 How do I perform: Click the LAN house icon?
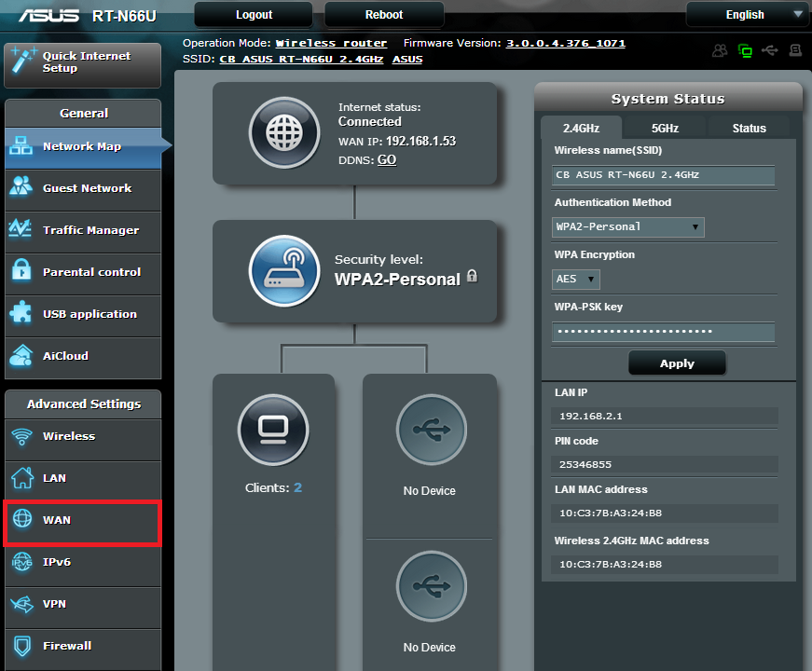tap(22, 477)
